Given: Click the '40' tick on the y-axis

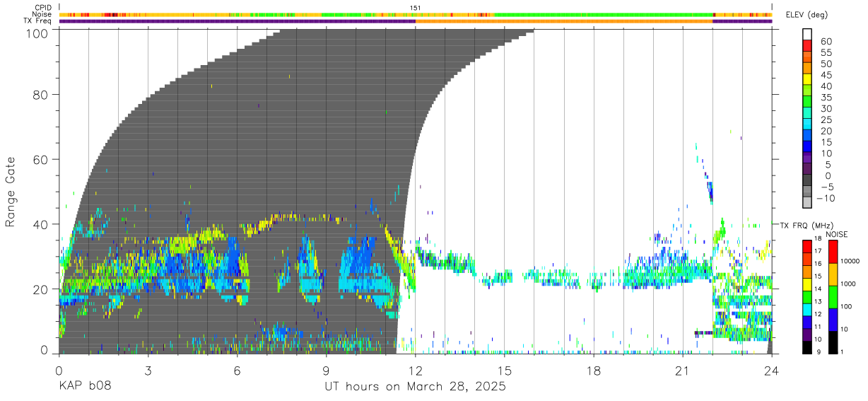Looking at the screenshot, I should point(42,224).
